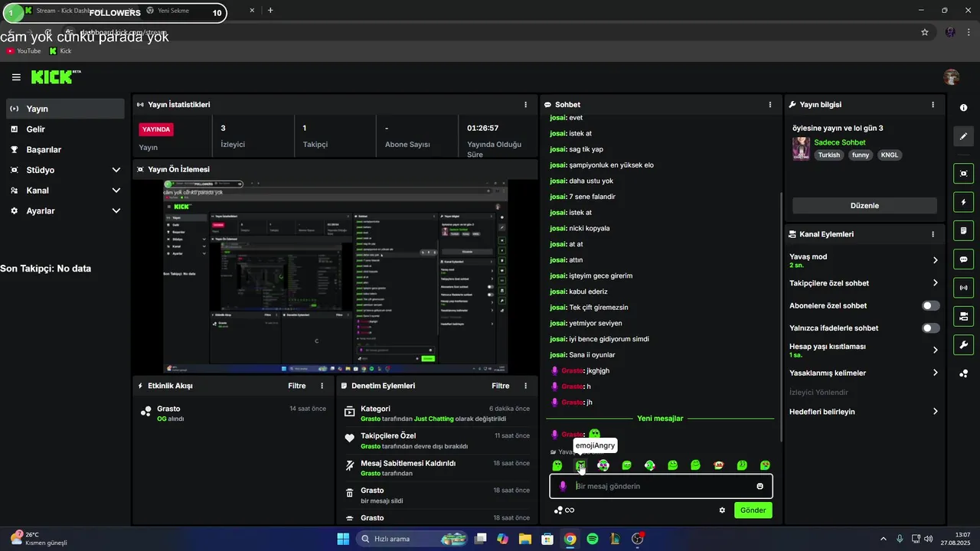The width and height of the screenshot is (980, 551).
Task: Toggle chat bubble icon in right rail
Action: pyautogui.click(x=964, y=259)
